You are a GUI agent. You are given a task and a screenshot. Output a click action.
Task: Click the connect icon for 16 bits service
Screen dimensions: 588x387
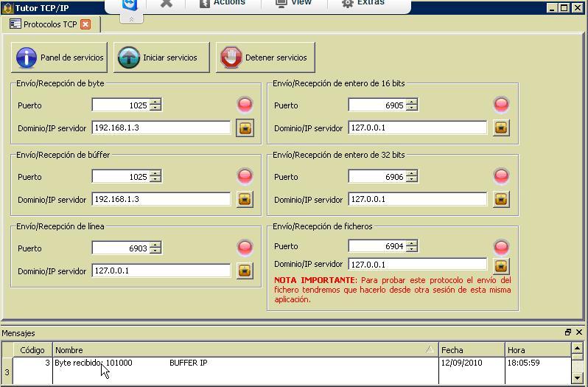[501, 128]
